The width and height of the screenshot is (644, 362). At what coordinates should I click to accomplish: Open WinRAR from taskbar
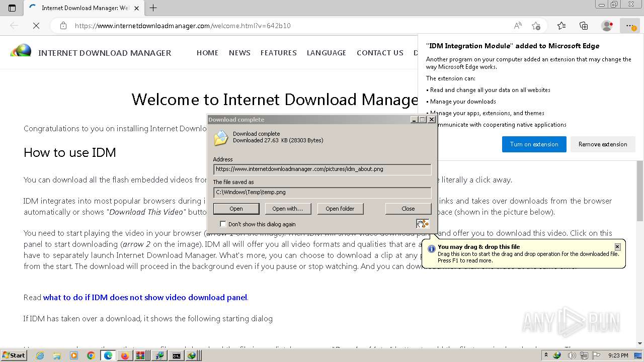[141, 355]
